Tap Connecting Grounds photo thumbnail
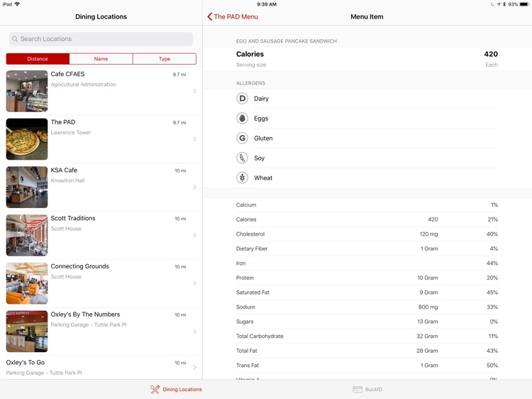 coord(27,283)
